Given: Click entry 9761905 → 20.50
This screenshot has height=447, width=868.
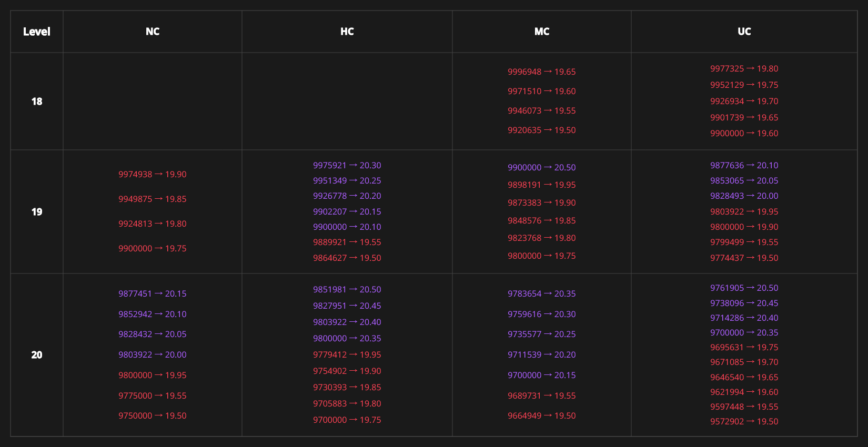Looking at the screenshot, I should point(744,288).
